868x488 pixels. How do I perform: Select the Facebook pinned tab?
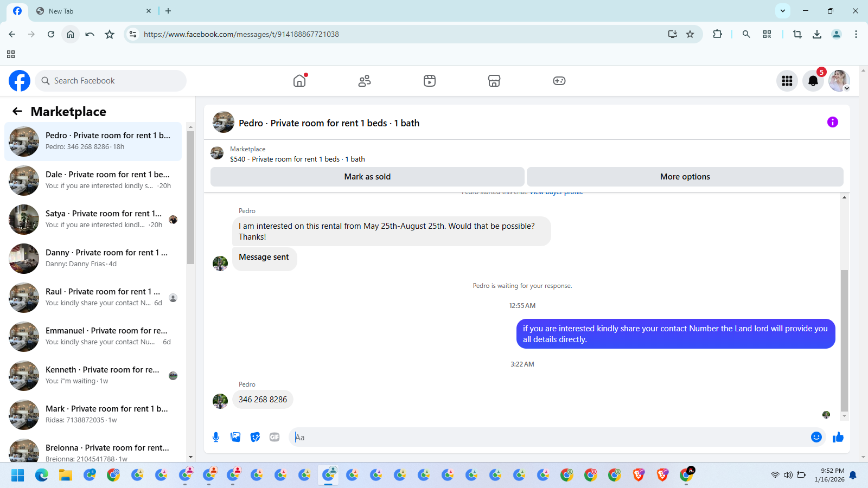click(17, 11)
